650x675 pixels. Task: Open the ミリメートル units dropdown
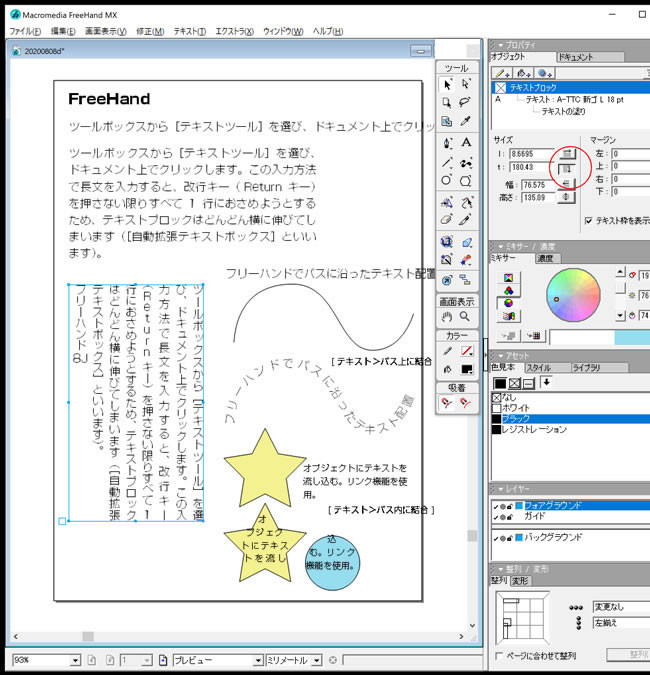(317, 660)
